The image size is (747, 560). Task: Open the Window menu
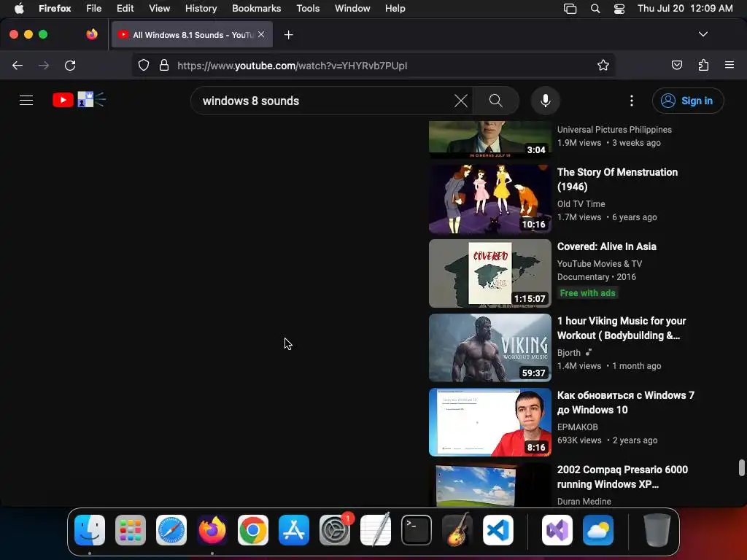coord(352,8)
